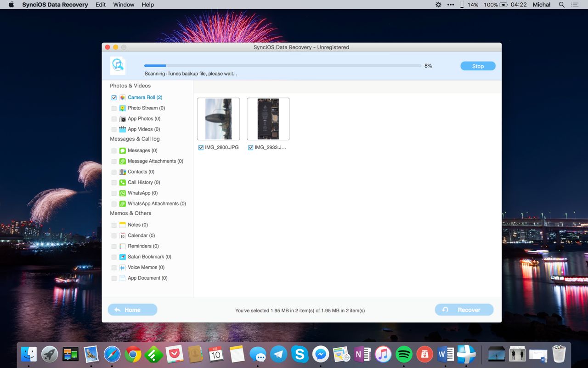Image resolution: width=588 pixels, height=368 pixels.
Task: Click the Recover button
Action: pos(464,310)
